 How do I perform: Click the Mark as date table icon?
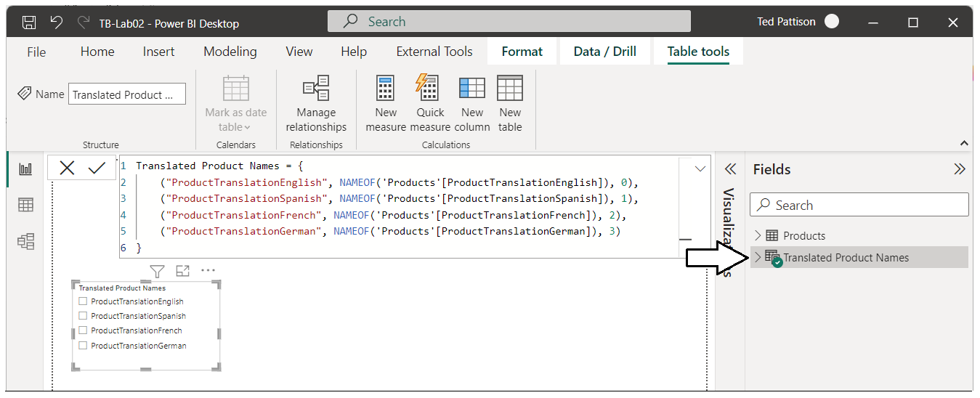236,88
